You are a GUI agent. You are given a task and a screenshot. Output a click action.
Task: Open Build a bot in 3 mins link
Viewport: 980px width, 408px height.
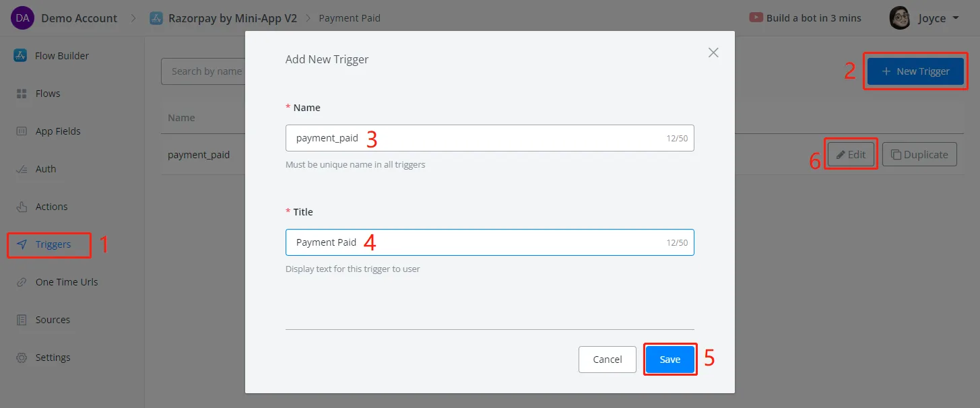tap(806, 18)
